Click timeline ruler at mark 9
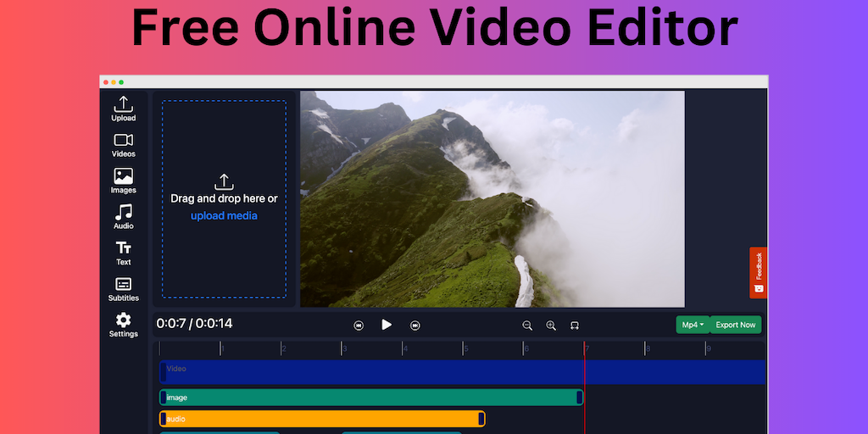The image size is (868, 434). click(706, 348)
